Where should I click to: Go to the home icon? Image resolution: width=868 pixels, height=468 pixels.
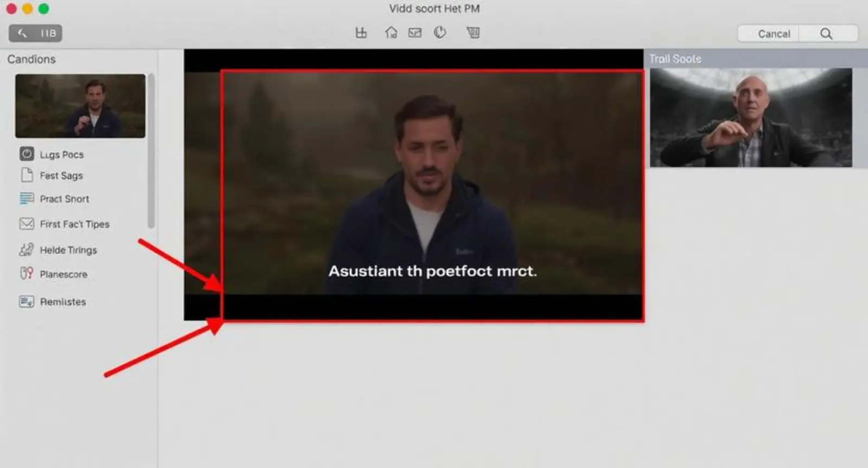(391, 33)
